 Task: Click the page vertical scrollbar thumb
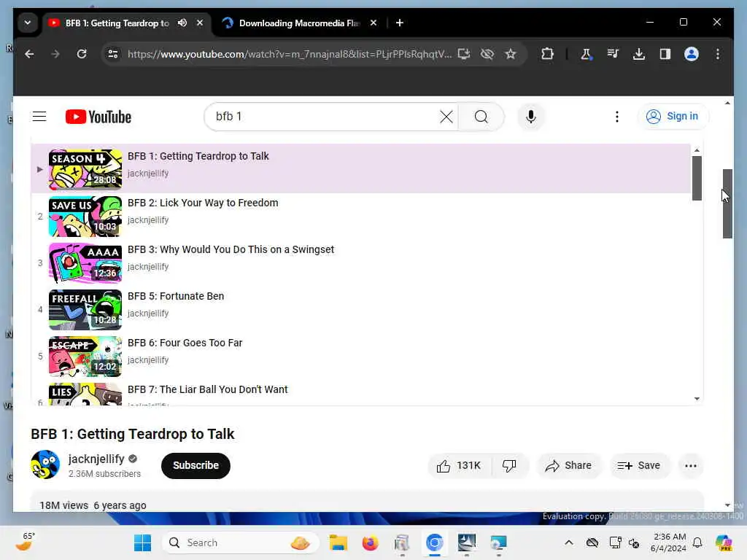pyautogui.click(x=727, y=204)
